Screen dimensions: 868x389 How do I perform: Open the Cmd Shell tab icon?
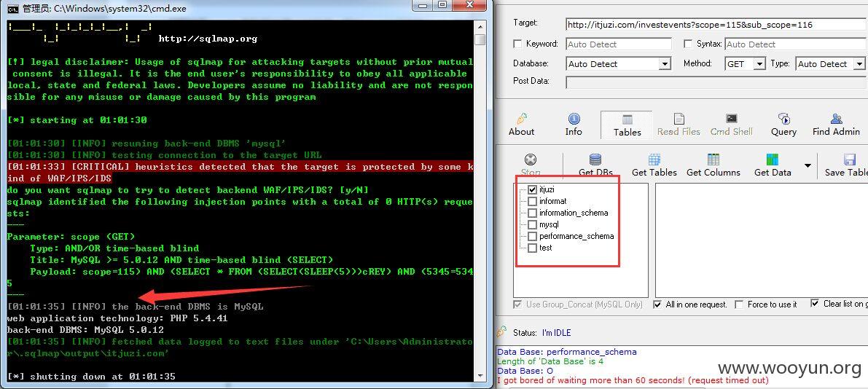(731, 119)
